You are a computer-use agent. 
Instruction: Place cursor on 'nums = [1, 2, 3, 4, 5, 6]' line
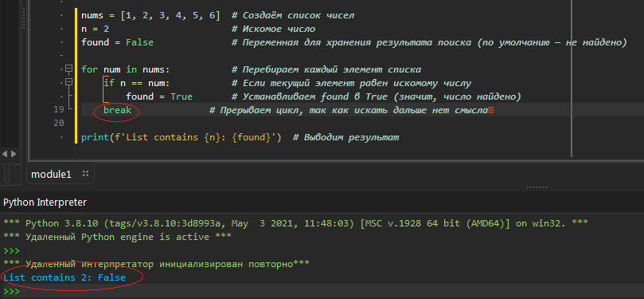[x=150, y=16]
